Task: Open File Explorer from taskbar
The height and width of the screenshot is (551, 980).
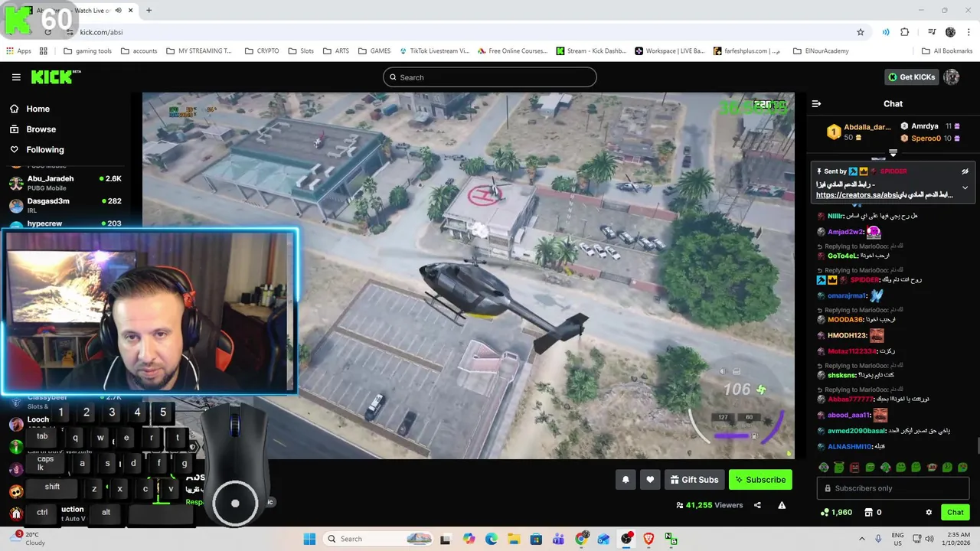Action: (x=513, y=539)
